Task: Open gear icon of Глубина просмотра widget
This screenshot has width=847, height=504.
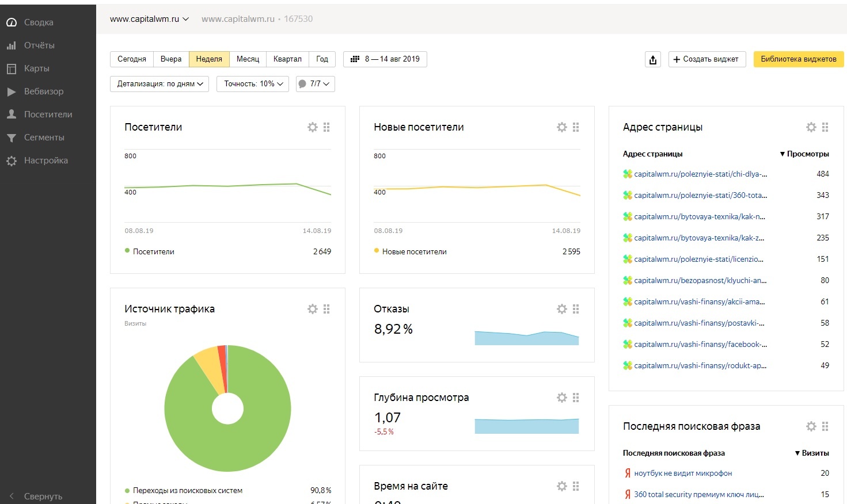Action: [561, 398]
